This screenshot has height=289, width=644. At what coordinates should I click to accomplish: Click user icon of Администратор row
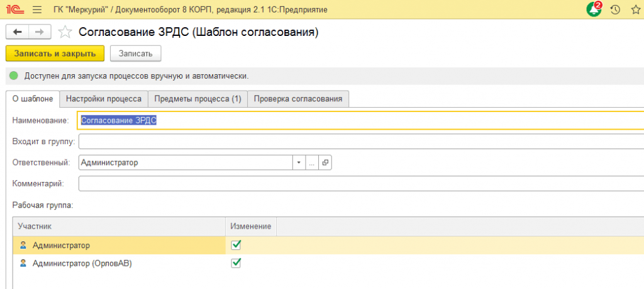coord(23,246)
